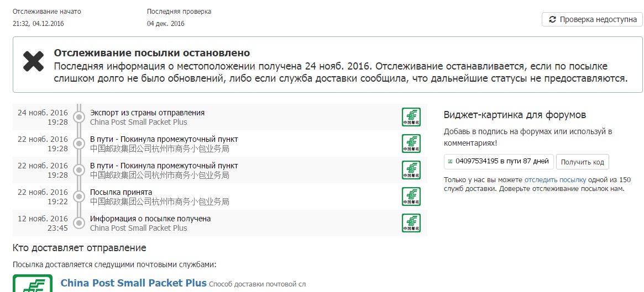Click the Информация о посылке получена status

pos(150,219)
